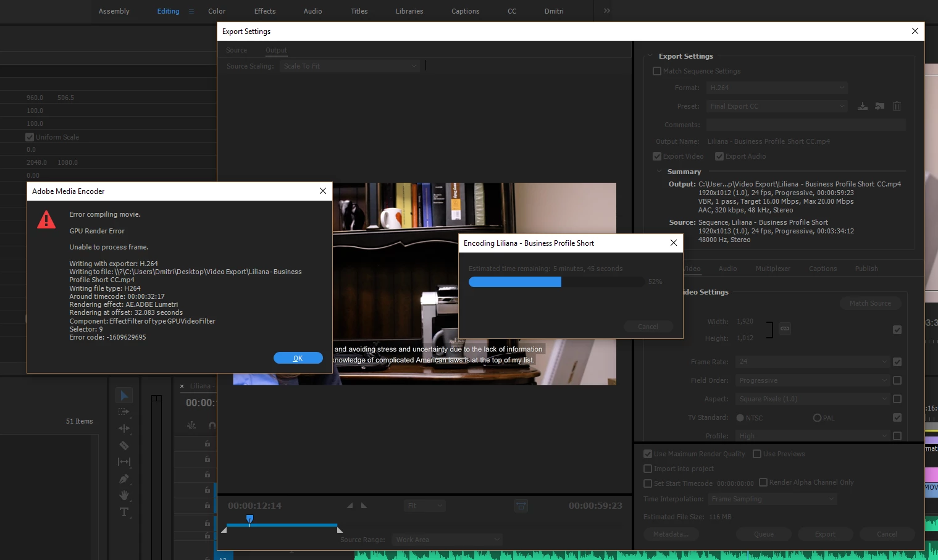Open the Editing workspace menu icon

coord(191,11)
